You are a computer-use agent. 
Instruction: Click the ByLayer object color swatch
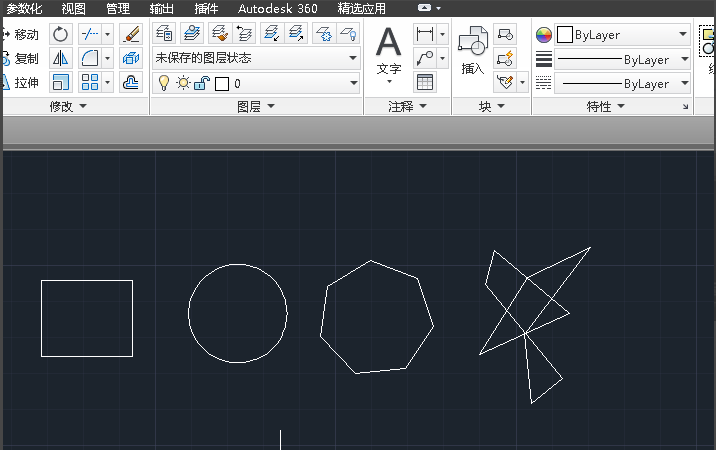564,35
